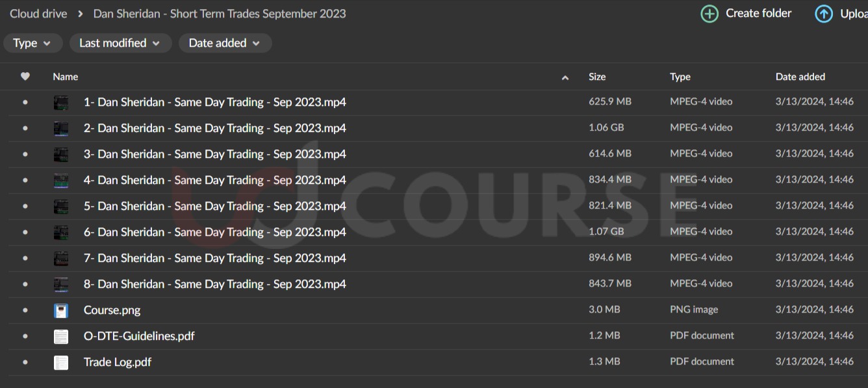Toggle favorite dot for file 8- Dan Sheridan
The height and width of the screenshot is (388, 868).
click(x=25, y=284)
